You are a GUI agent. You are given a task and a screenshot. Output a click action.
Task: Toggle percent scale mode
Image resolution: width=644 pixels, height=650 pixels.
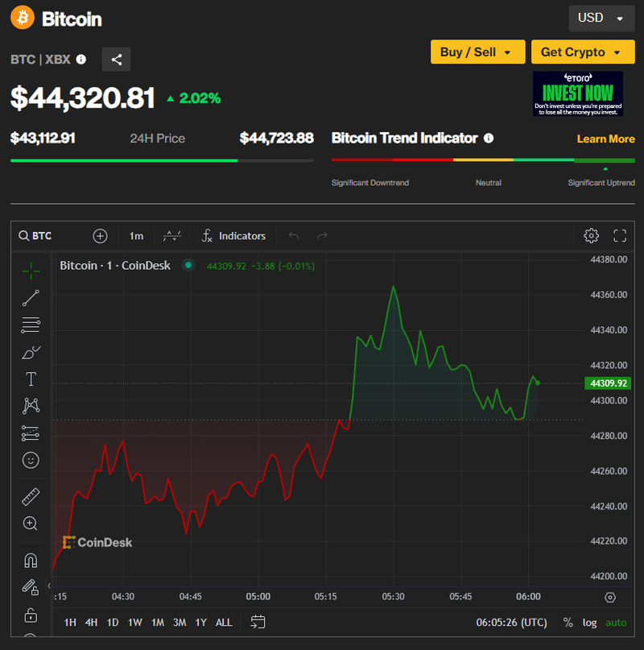568,623
